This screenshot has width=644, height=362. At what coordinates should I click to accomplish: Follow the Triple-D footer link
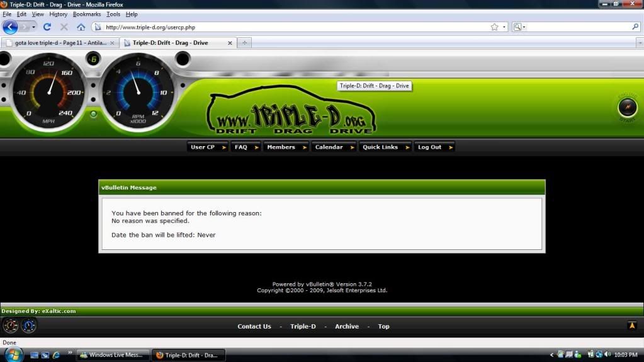(x=303, y=326)
